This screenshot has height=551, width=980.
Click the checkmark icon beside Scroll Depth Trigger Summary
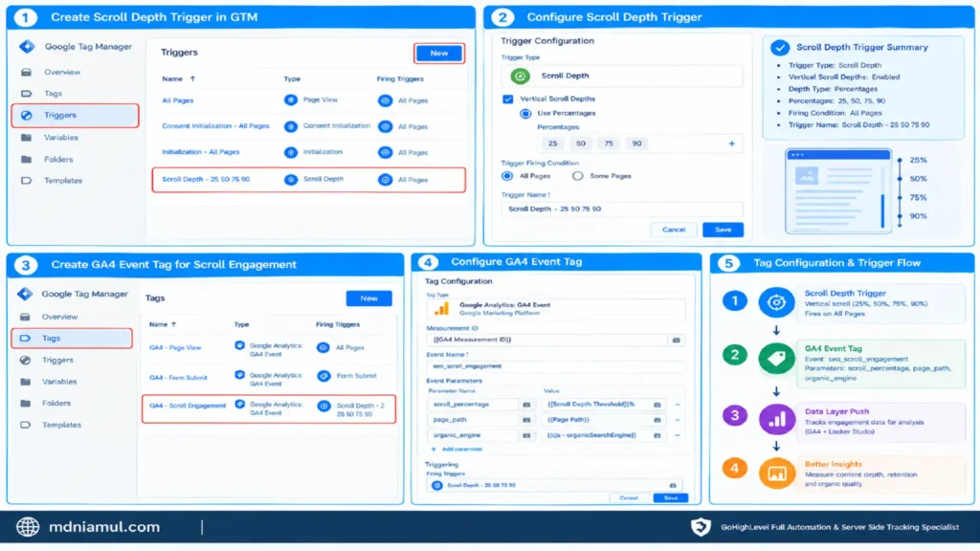pyautogui.click(x=779, y=48)
